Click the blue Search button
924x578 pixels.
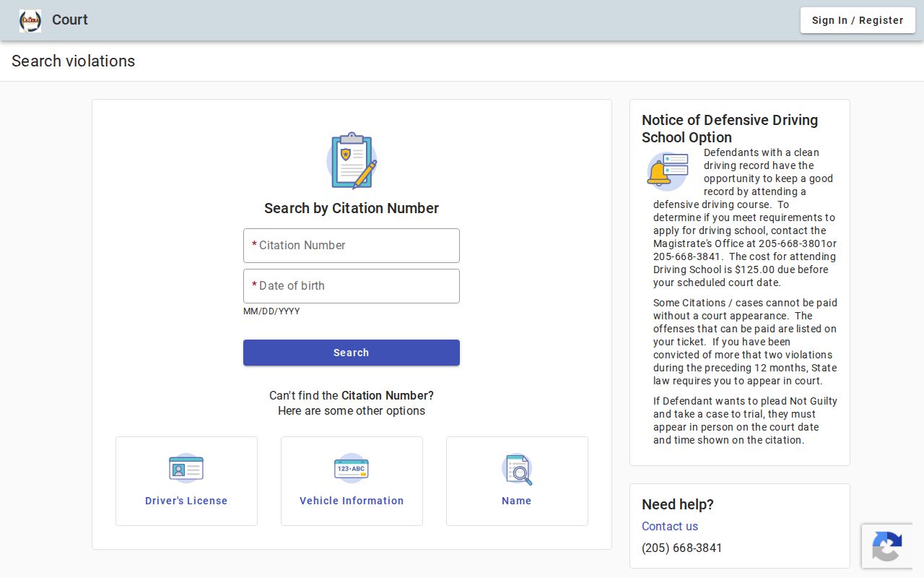click(x=352, y=353)
